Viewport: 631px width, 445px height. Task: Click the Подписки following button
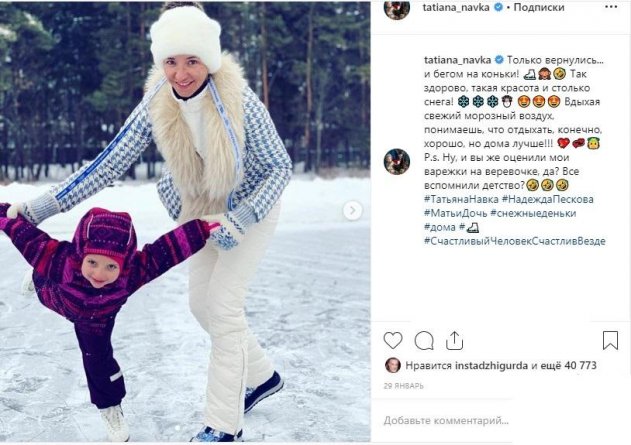[538, 7]
